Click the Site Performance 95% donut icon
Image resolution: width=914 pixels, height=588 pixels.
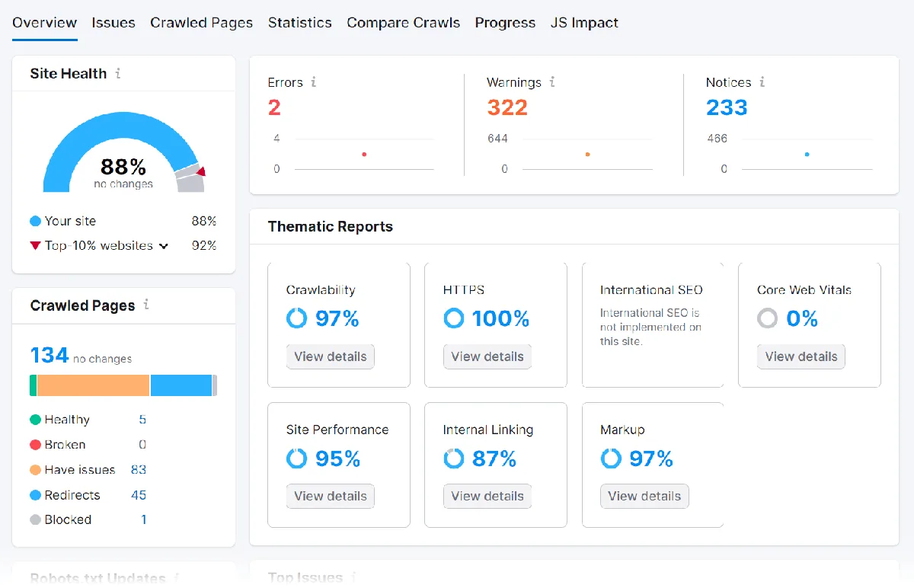(x=297, y=459)
